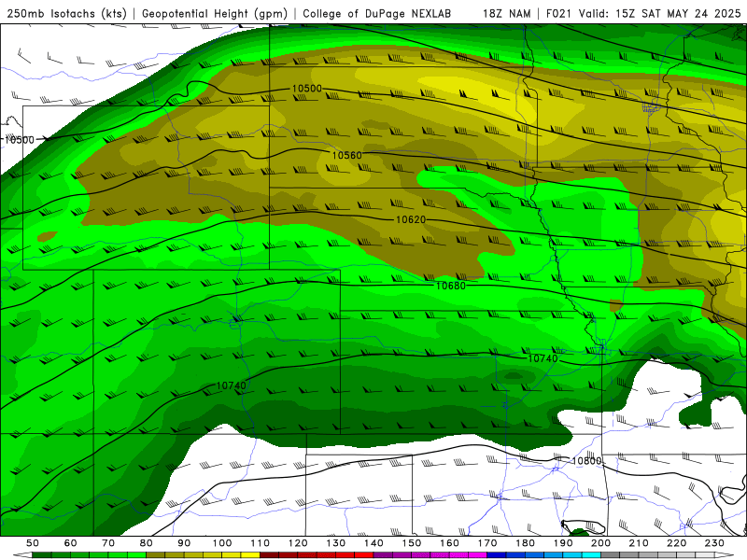Click the 90 label on the color scale
The height and width of the screenshot is (560, 747).
tap(184, 543)
